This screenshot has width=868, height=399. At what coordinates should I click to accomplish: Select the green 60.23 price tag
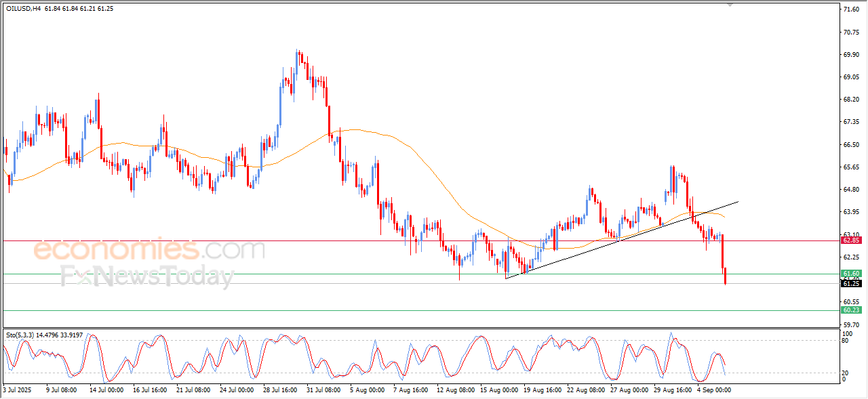tap(851, 310)
